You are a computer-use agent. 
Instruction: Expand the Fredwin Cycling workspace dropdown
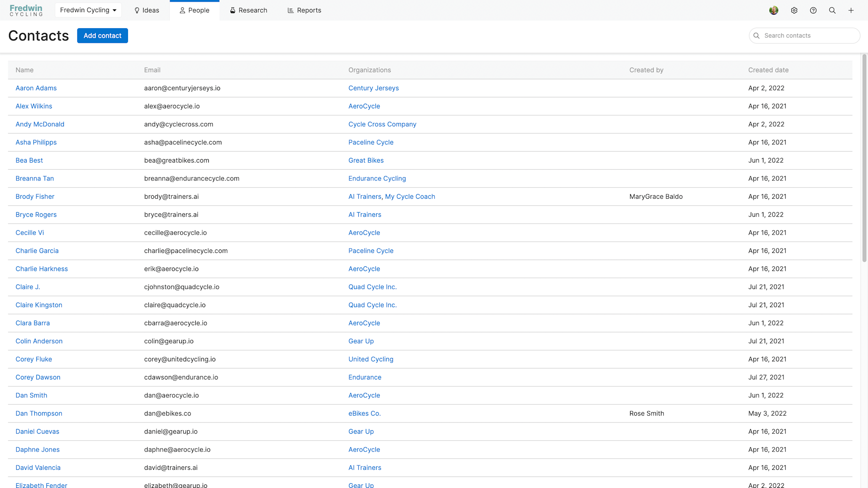(x=88, y=10)
